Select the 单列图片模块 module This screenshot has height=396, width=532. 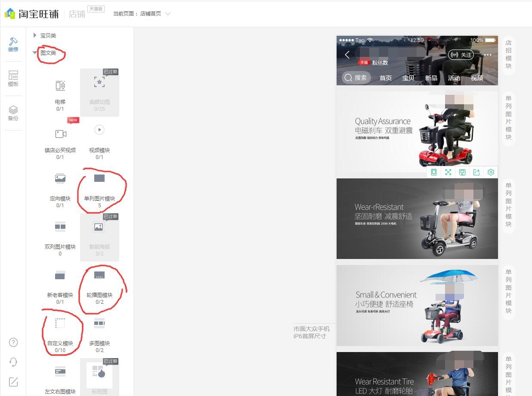tap(99, 189)
